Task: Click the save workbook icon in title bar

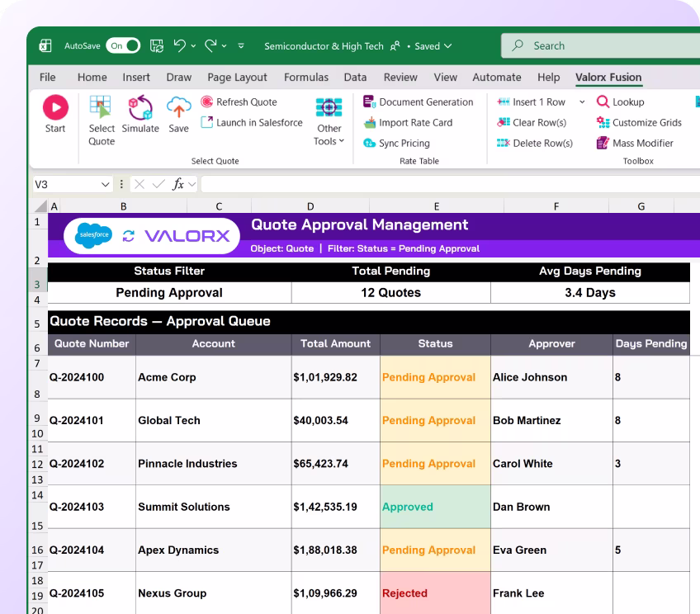Action: (157, 45)
